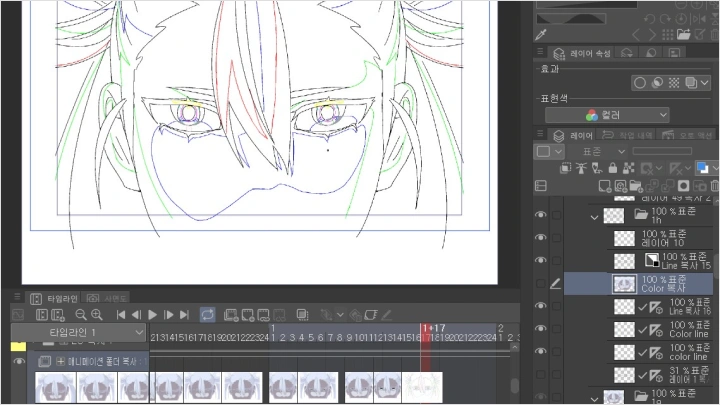Open the 레이어 tab
The height and width of the screenshot is (405, 720).
click(x=573, y=135)
